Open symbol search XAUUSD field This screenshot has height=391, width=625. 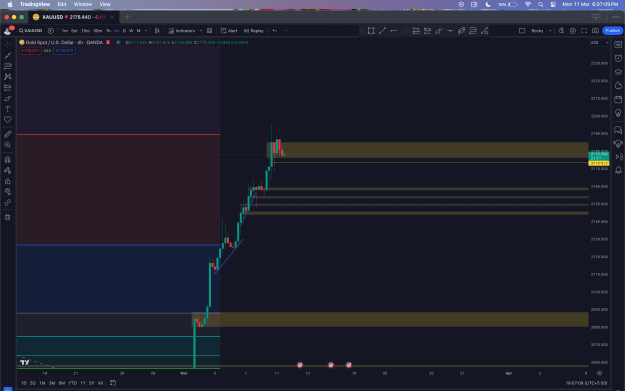click(x=31, y=31)
